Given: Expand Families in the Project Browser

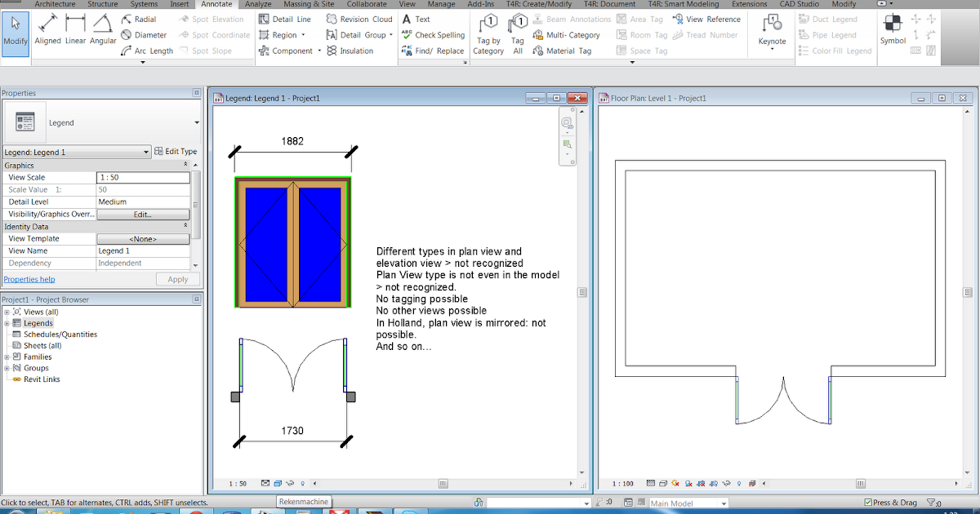Looking at the screenshot, I should click(7, 357).
